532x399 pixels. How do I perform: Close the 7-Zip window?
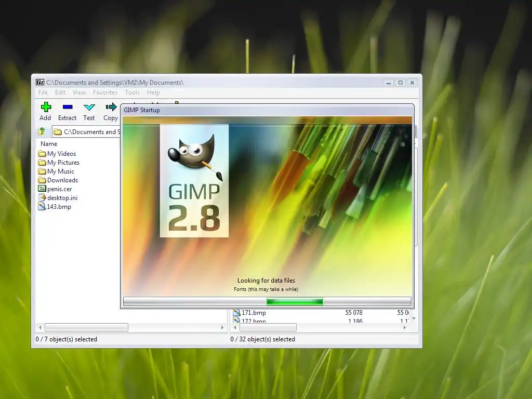pyautogui.click(x=412, y=83)
